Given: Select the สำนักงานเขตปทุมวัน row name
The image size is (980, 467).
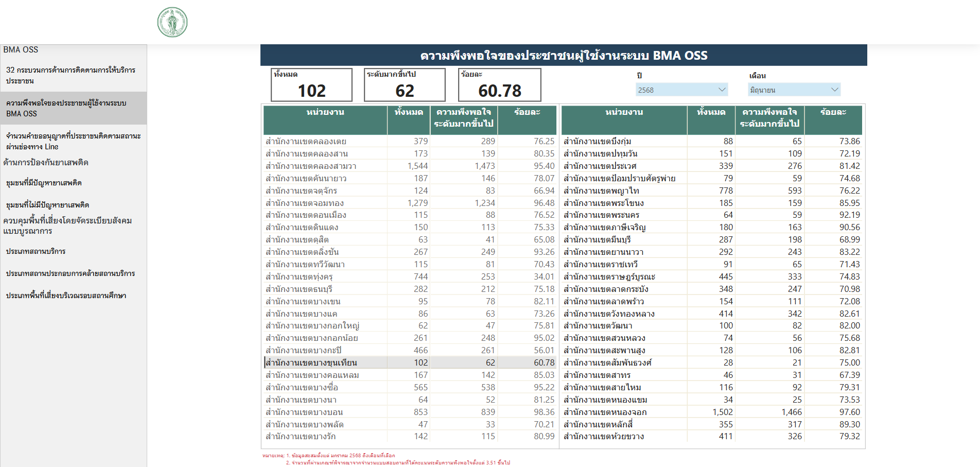Looking at the screenshot, I should pyautogui.click(x=601, y=153).
